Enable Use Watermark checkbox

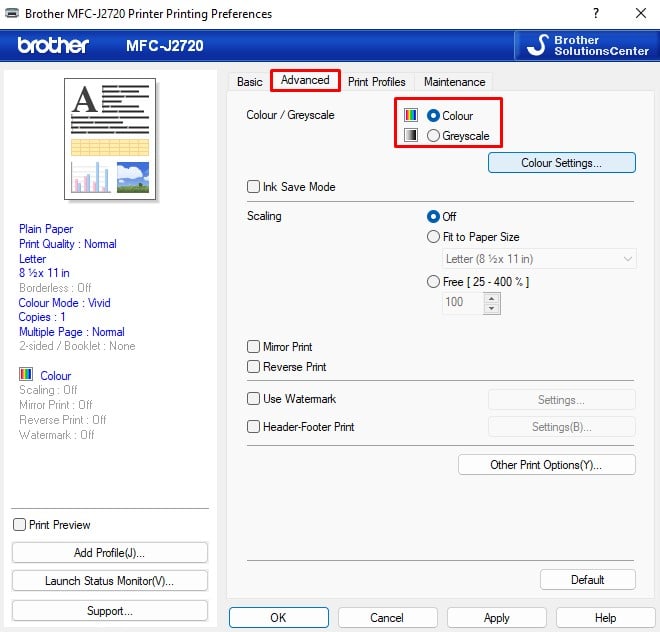click(x=253, y=398)
